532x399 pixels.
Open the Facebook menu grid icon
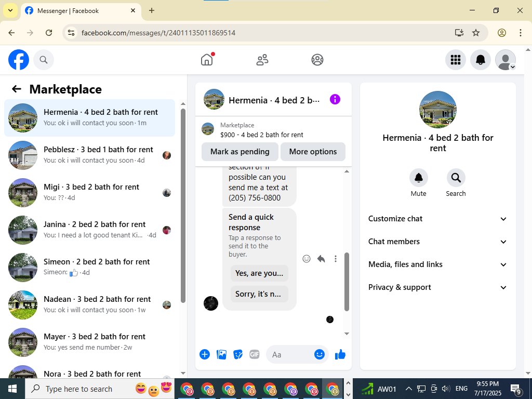click(455, 60)
